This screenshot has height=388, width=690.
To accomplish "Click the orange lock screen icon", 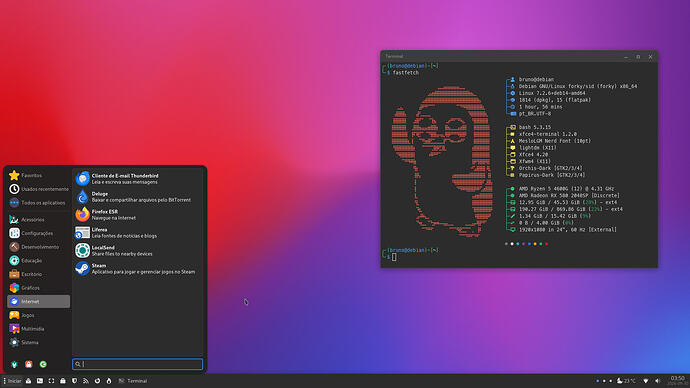I will tap(29, 364).
